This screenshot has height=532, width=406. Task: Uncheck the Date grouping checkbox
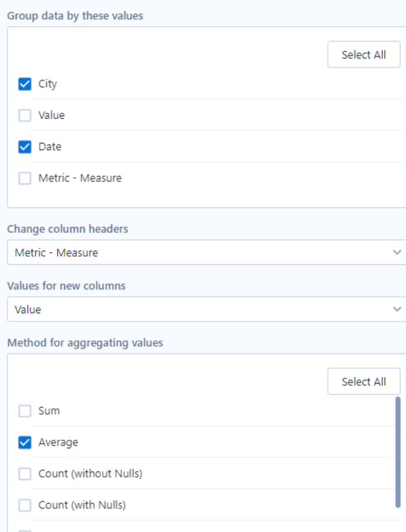pos(24,147)
